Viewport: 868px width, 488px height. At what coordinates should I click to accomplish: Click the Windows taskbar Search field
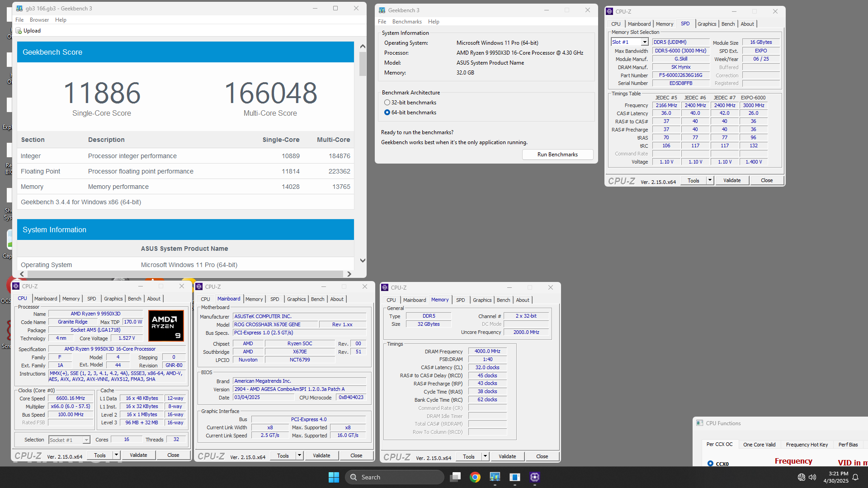tap(394, 477)
